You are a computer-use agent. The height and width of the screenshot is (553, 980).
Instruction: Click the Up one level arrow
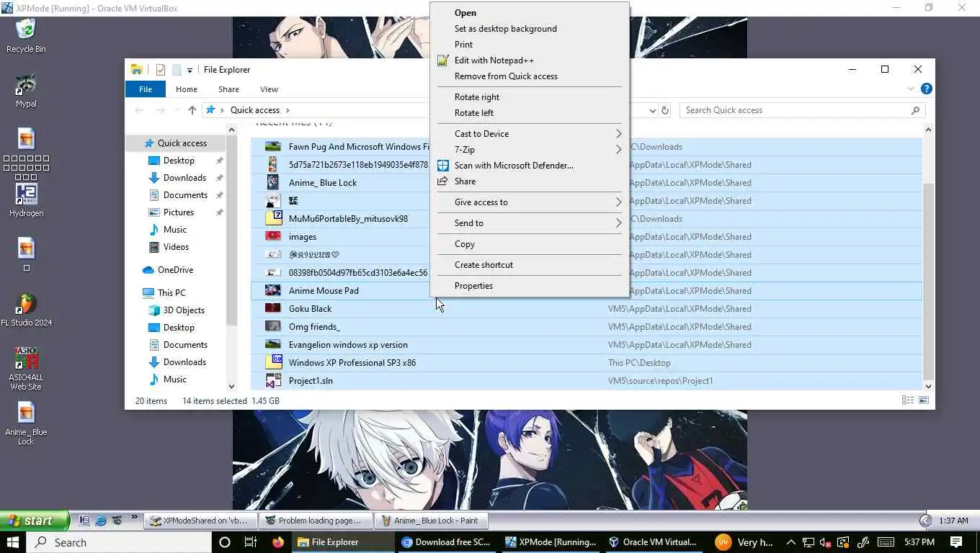tap(192, 110)
